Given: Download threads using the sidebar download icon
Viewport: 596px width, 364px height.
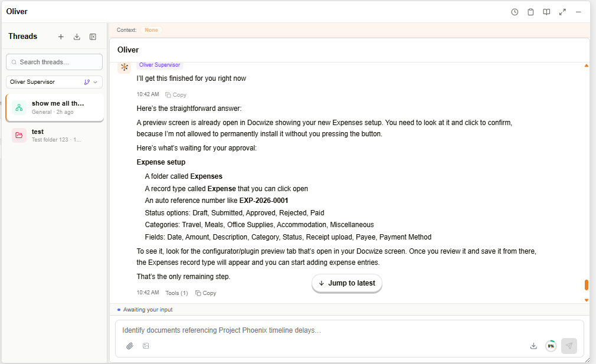Looking at the screenshot, I should pyautogui.click(x=77, y=37).
